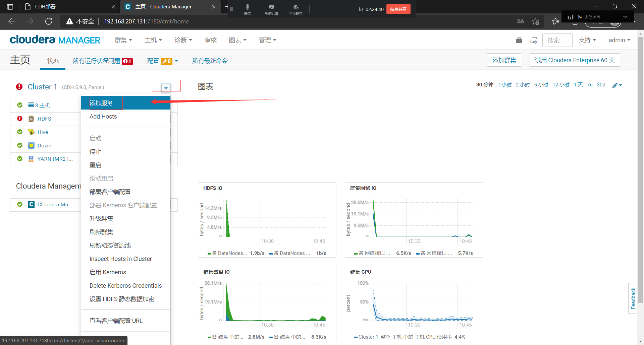The width and height of the screenshot is (644, 345).
Task: Click the Cloudera Manager logo
Action: 55,40
